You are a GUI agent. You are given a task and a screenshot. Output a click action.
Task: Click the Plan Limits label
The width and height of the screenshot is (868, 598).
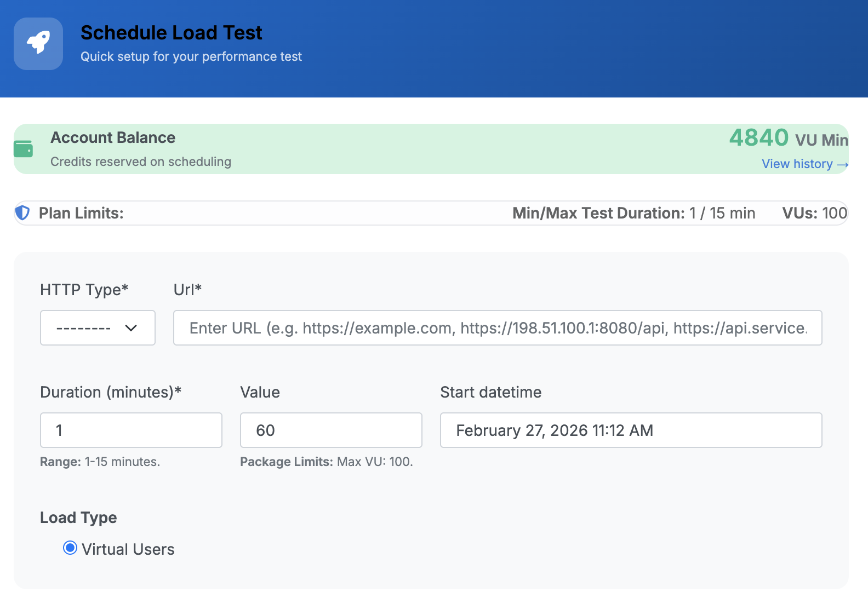[x=81, y=213]
